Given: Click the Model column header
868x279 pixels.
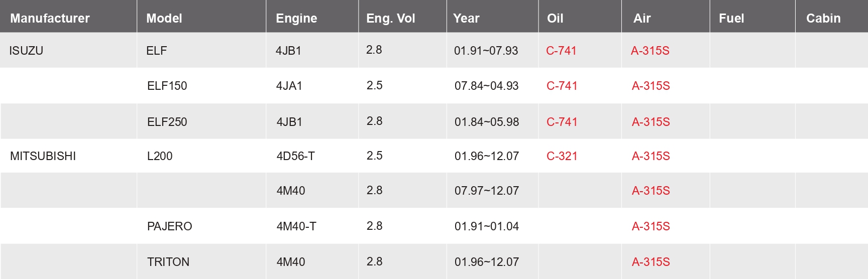Looking at the screenshot, I should (x=164, y=19).
